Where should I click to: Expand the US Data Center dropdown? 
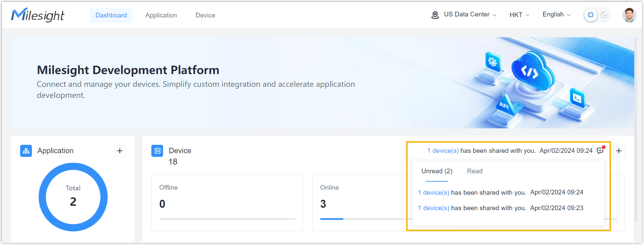470,14
